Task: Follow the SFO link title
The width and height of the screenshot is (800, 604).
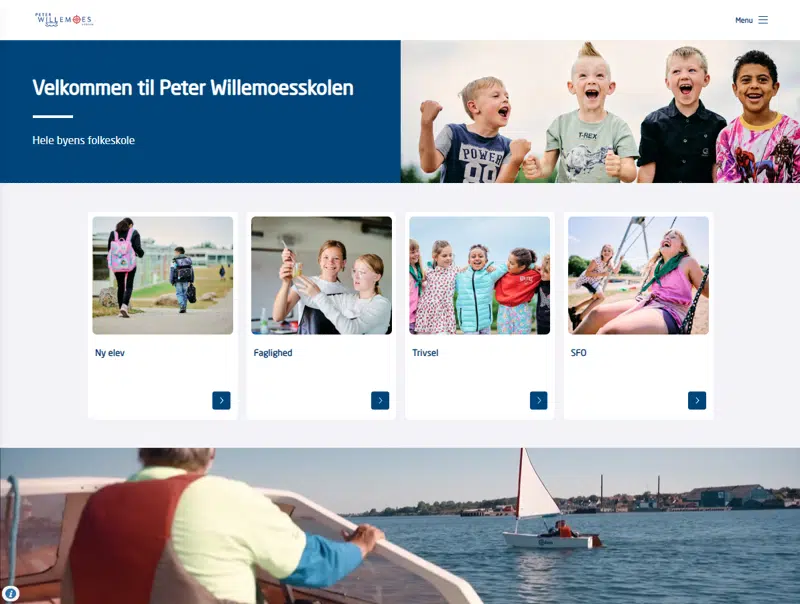Action: 578,353
